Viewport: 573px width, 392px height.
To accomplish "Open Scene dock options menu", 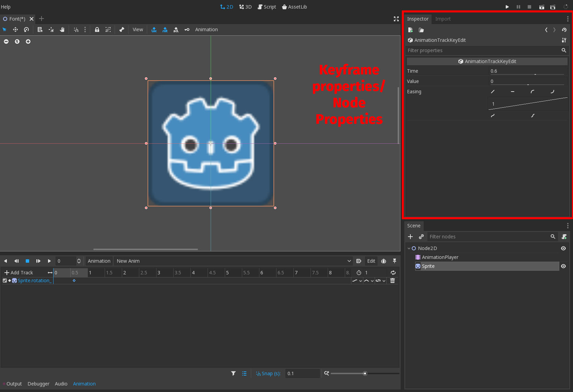I will click(568, 226).
